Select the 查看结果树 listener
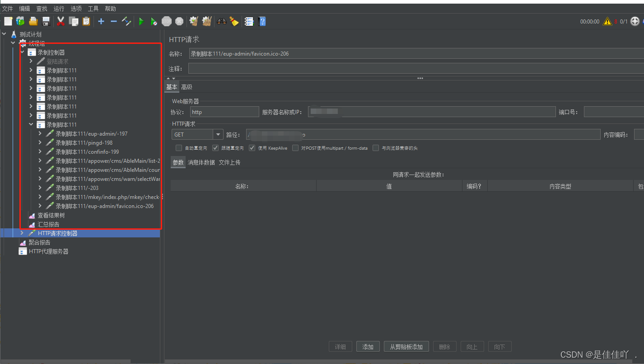The height and width of the screenshot is (364, 644). pyautogui.click(x=51, y=215)
